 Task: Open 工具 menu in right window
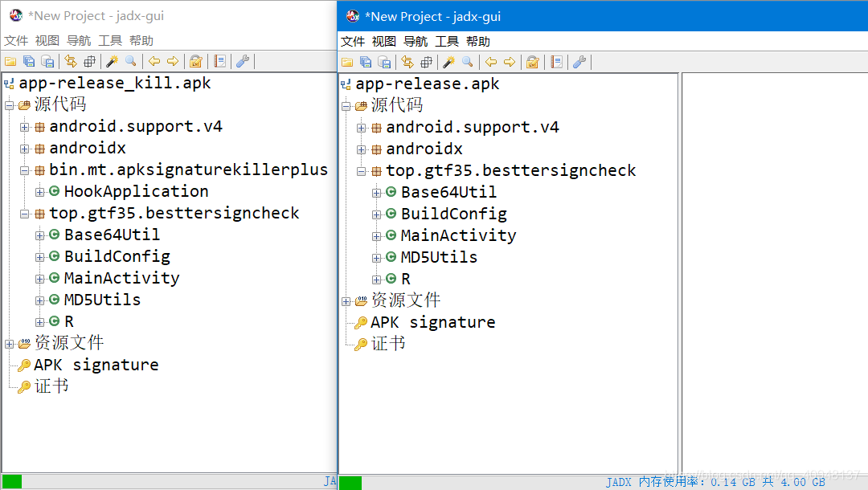[x=447, y=42]
